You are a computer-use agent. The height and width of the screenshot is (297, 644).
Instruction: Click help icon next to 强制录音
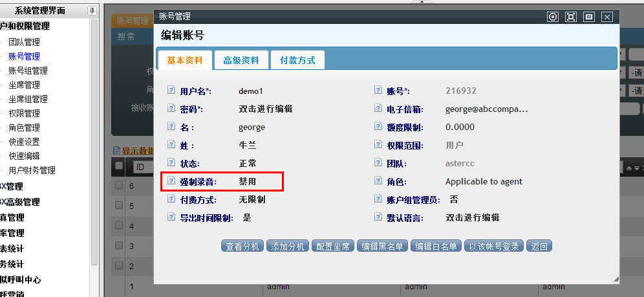(x=171, y=182)
